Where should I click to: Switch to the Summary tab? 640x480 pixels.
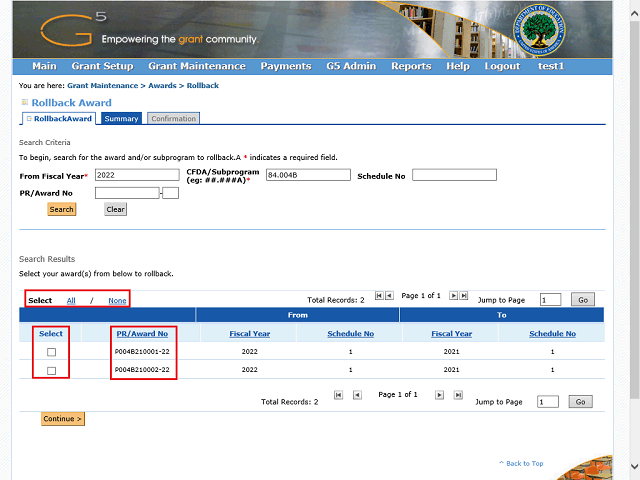[x=121, y=119]
